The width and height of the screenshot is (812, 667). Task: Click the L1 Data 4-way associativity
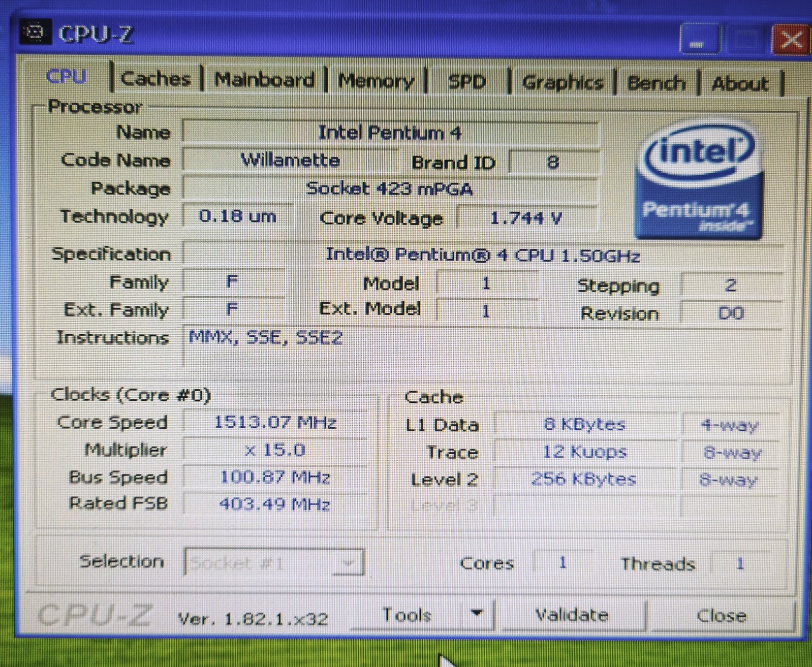[730, 425]
